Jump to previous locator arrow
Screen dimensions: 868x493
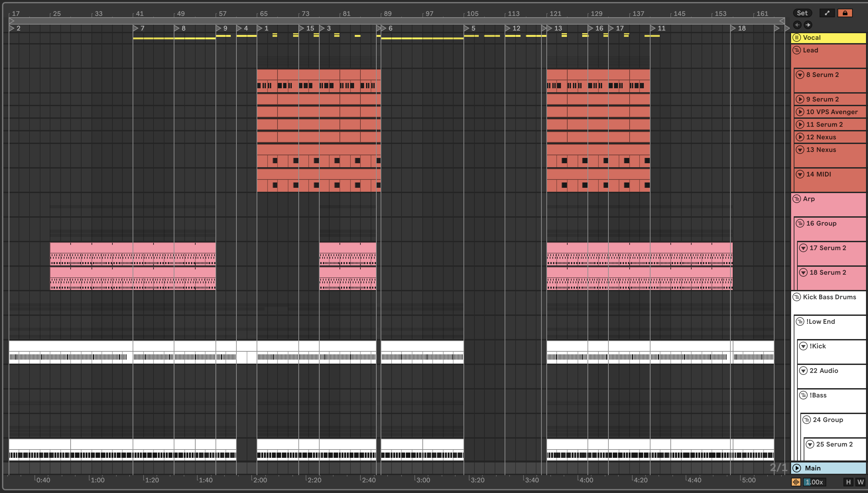(x=797, y=25)
